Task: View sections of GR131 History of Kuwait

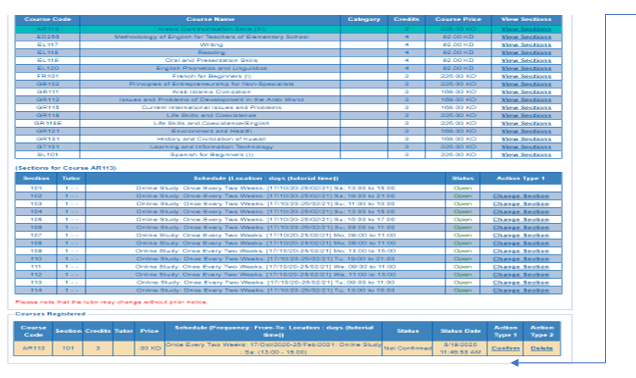Action: [x=526, y=139]
